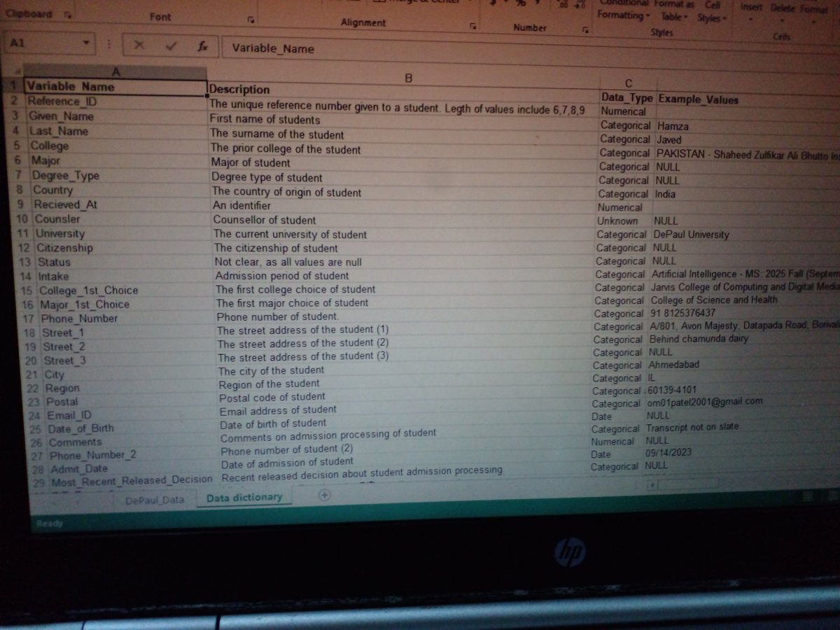Select row 25 header
The width and height of the screenshot is (840, 630).
pyautogui.click(x=35, y=428)
